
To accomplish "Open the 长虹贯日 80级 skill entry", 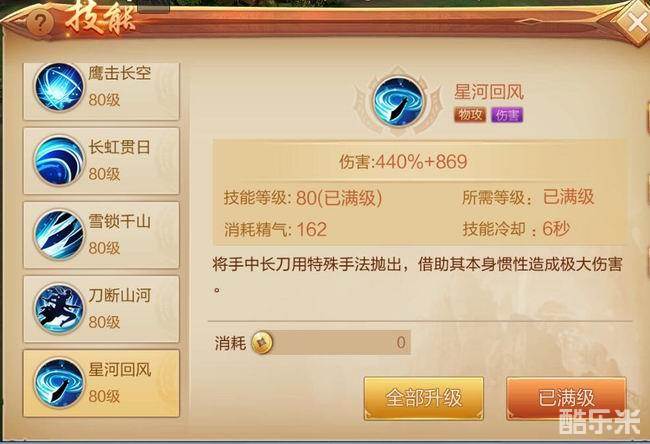I will (102, 161).
